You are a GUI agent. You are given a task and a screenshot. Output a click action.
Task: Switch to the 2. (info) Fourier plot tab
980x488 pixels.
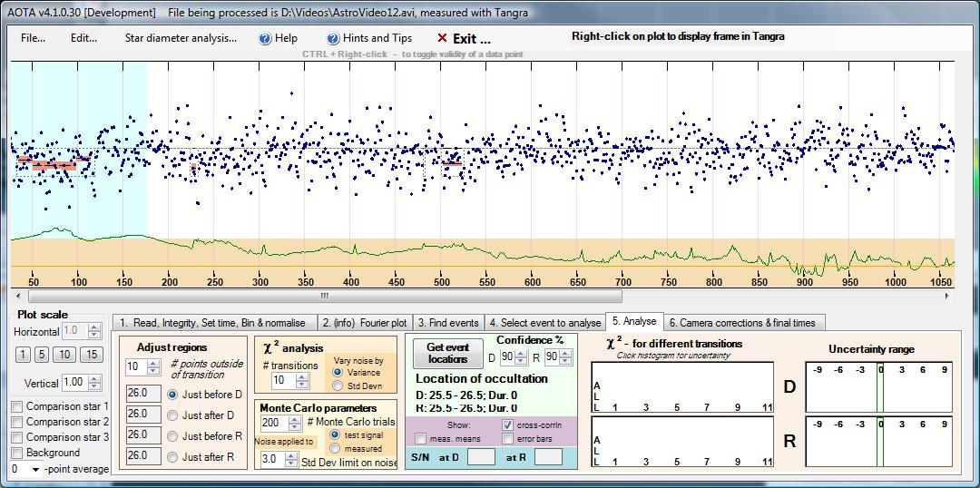(365, 322)
